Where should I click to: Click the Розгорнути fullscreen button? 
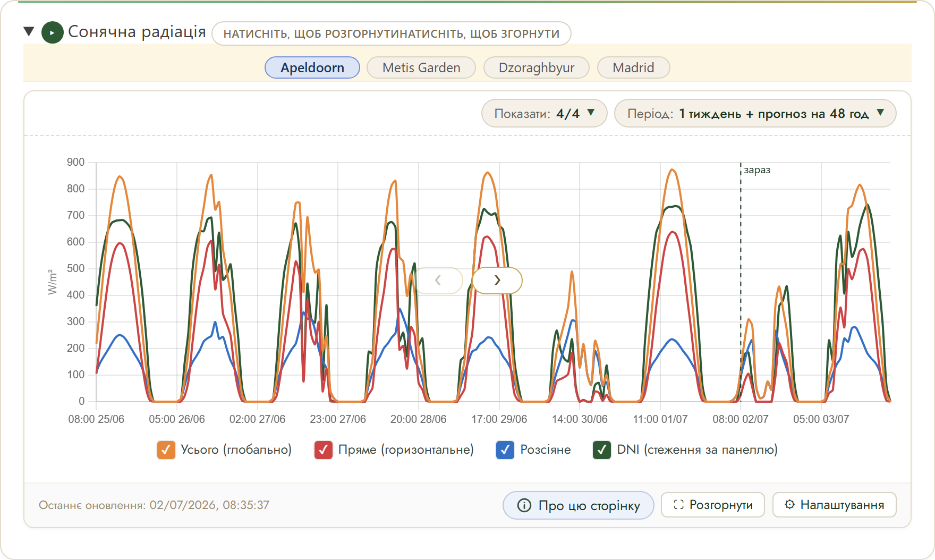[713, 505]
